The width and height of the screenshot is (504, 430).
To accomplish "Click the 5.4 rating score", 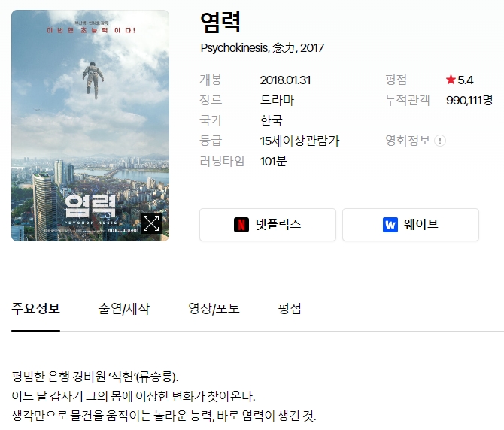I will click(x=465, y=80).
